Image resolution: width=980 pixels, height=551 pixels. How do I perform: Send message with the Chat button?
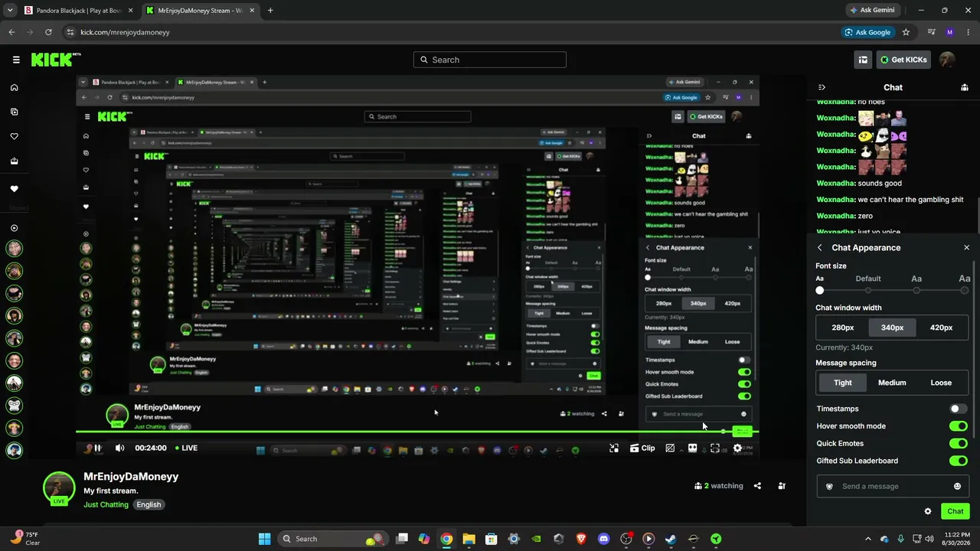[x=955, y=511]
